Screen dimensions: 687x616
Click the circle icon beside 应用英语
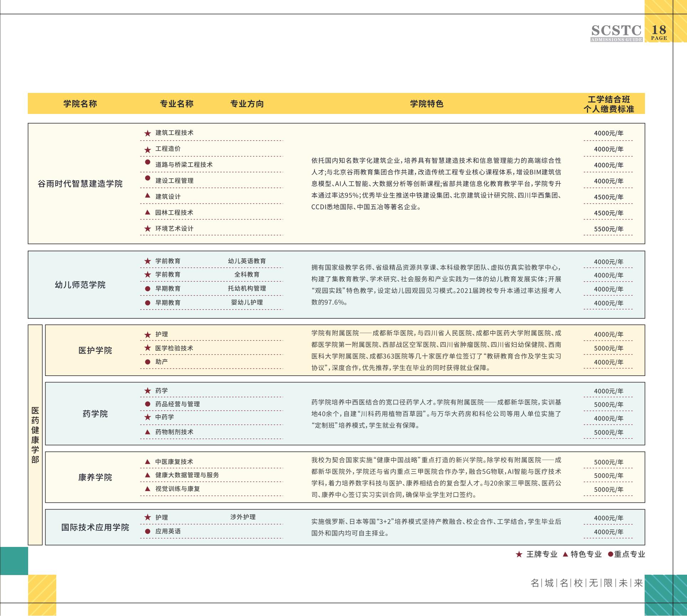point(147,531)
